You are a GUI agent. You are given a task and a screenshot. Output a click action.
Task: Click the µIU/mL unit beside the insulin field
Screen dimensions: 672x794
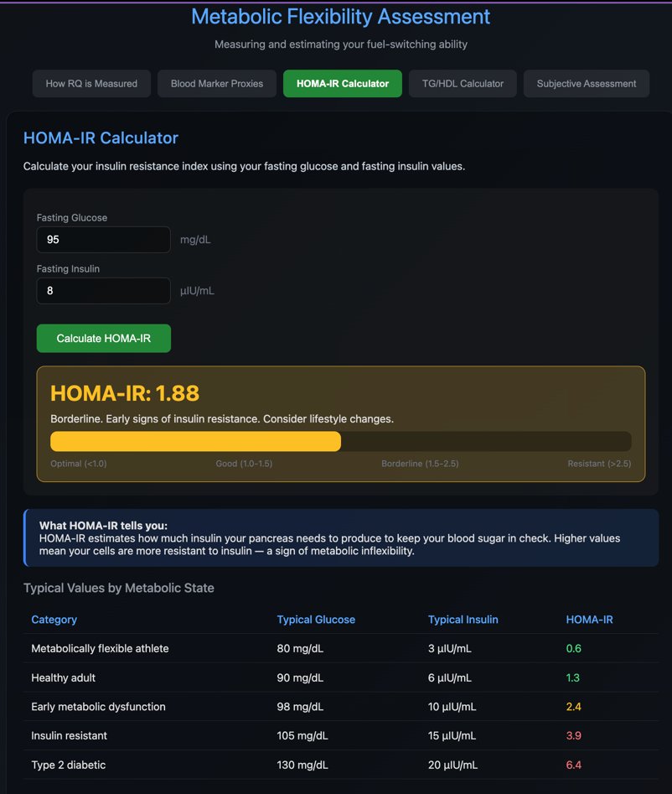click(x=198, y=291)
